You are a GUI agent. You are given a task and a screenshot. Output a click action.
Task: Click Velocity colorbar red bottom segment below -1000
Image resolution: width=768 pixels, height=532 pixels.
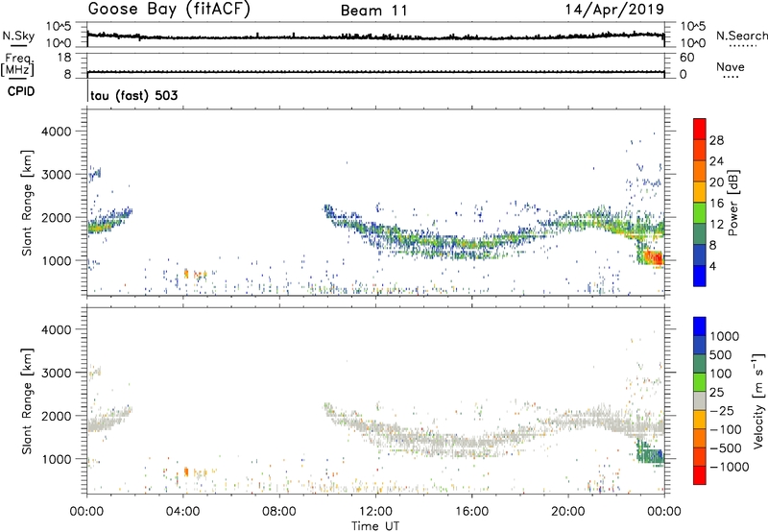tap(700, 475)
